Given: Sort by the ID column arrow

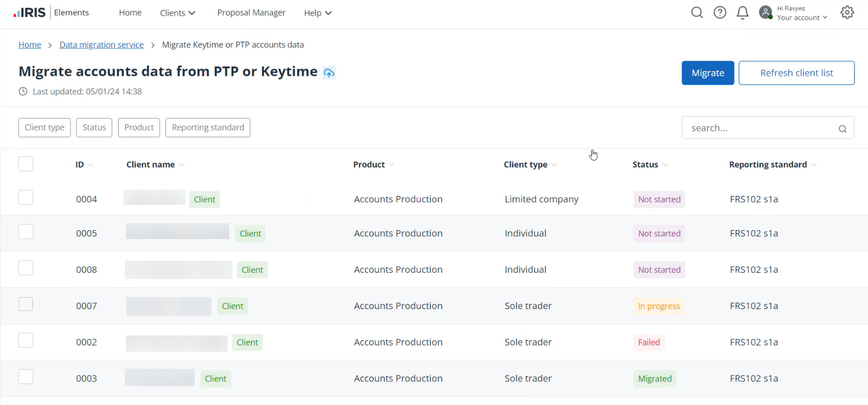Looking at the screenshot, I should point(91,165).
